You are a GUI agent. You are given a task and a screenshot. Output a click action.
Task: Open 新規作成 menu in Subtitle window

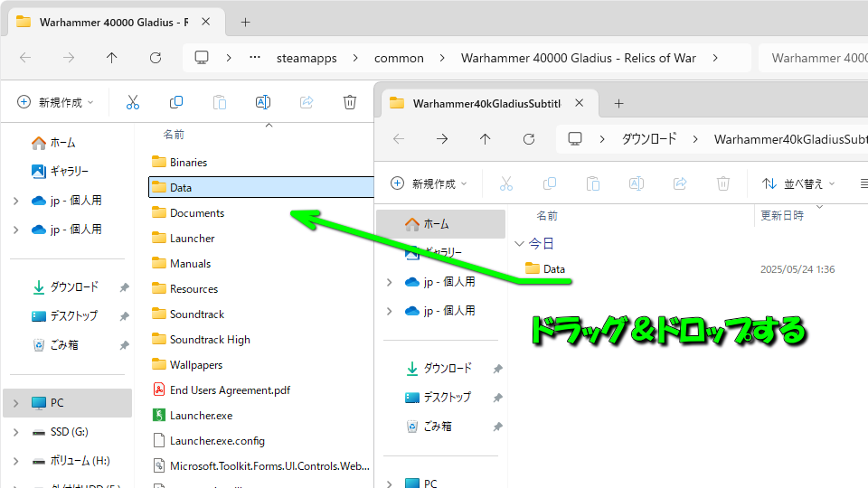[429, 183]
